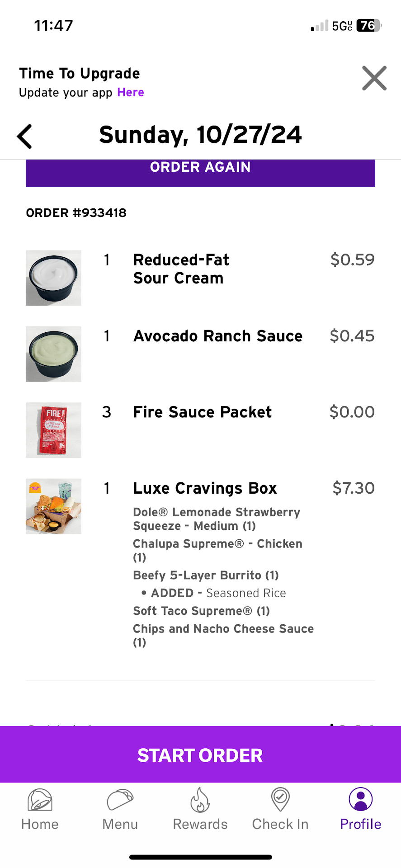The width and height of the screenshot is (401, 868).
Task: Tap the Avocado Ranch Sauce thumbnail
Action: [53, 354]
